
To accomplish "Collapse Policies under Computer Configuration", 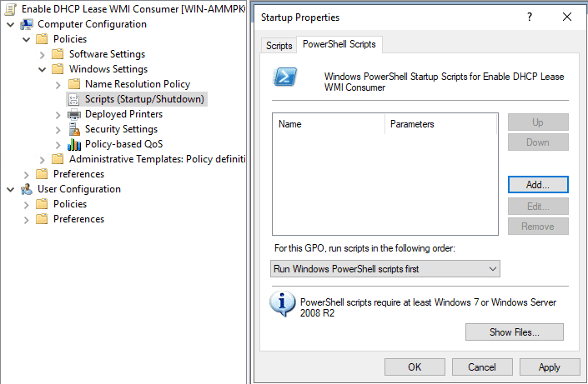I will [26, 40].
